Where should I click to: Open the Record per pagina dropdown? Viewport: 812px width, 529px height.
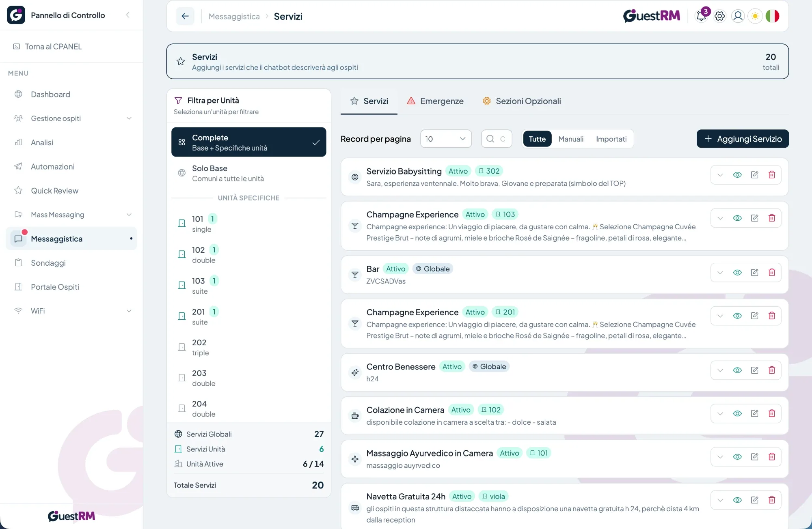click(446, 139)
